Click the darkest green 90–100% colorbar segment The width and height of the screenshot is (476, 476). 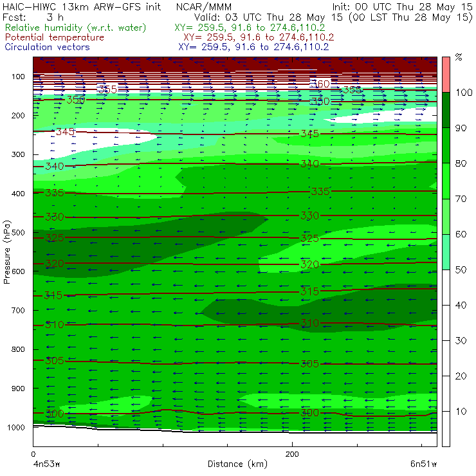click(446, 110)
